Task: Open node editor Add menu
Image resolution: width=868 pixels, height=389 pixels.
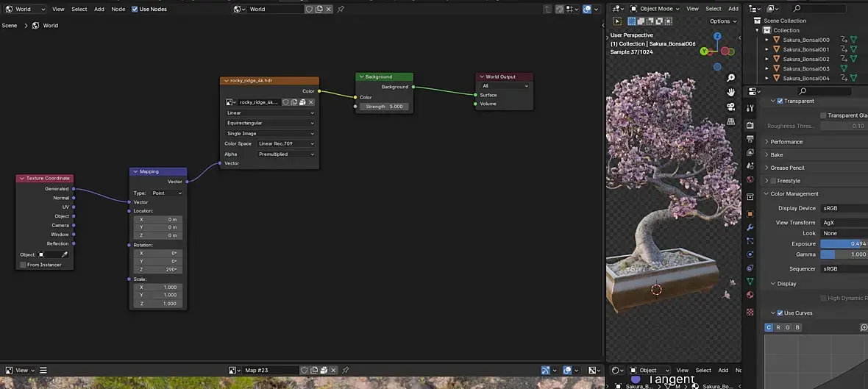Action: point(99,9)
